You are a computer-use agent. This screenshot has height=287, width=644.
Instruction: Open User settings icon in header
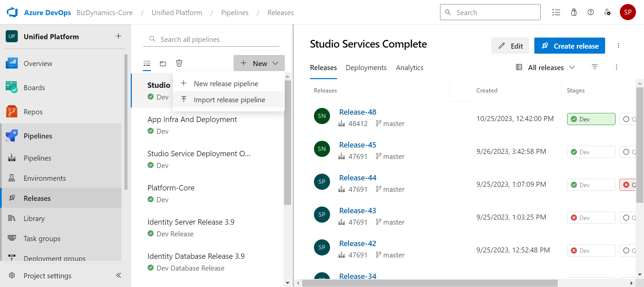coord(607,12)
